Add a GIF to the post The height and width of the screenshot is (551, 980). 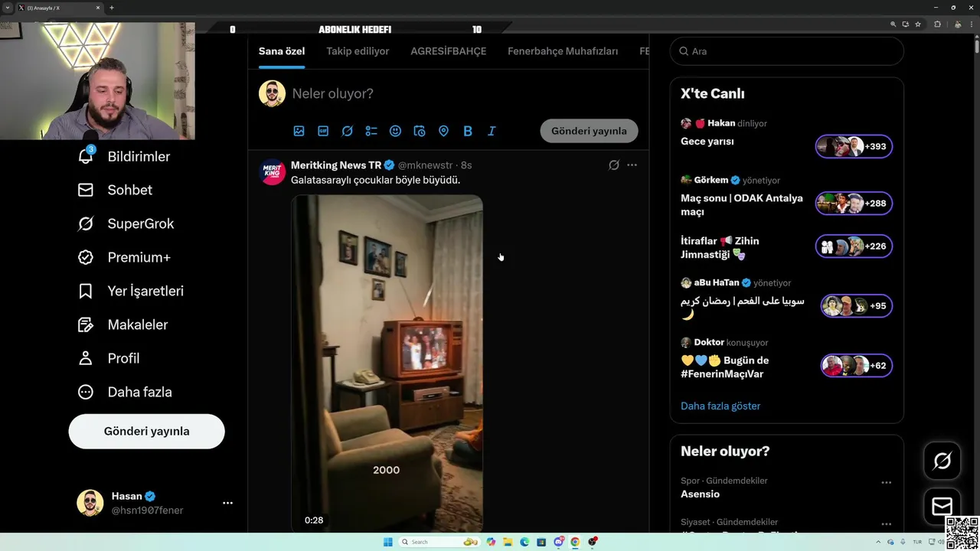click(x=323, y=131)
